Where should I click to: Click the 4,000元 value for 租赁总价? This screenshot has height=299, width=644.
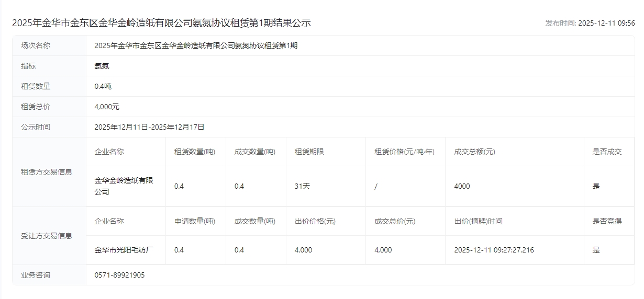[107, 107]
